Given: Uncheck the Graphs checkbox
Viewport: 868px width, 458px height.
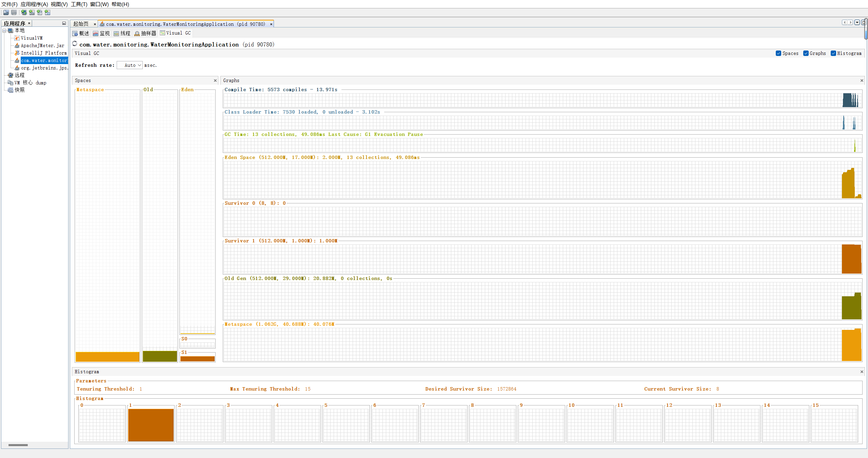Looking at the screenshot, I should click(806, 53).
